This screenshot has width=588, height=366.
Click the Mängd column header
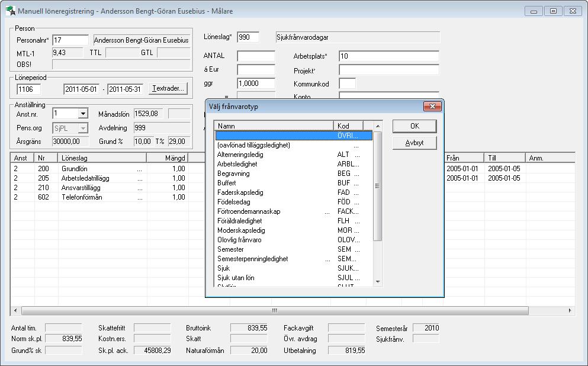[167, 158]
